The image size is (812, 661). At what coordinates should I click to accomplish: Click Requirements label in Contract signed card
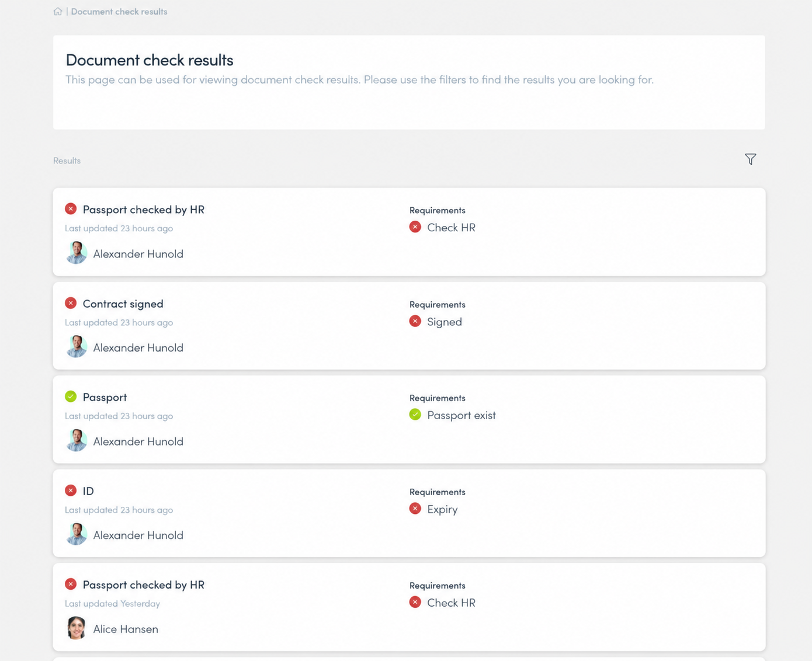point(438,304)
